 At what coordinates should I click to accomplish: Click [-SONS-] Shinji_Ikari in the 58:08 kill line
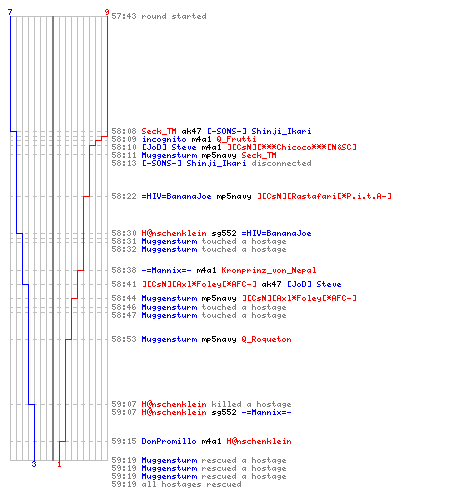[259, 131]
